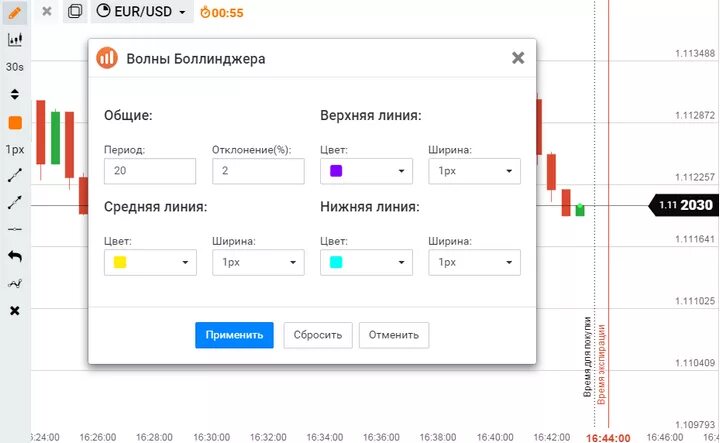Select the orange pencil drawing tool
Screen dimensions: 720x443
pos(15,12)
